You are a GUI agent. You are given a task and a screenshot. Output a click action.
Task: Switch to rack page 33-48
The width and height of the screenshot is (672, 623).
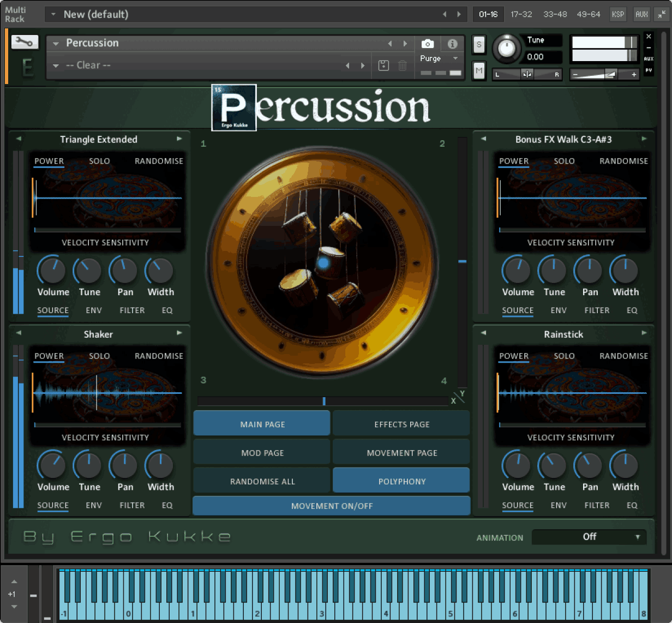555,14
